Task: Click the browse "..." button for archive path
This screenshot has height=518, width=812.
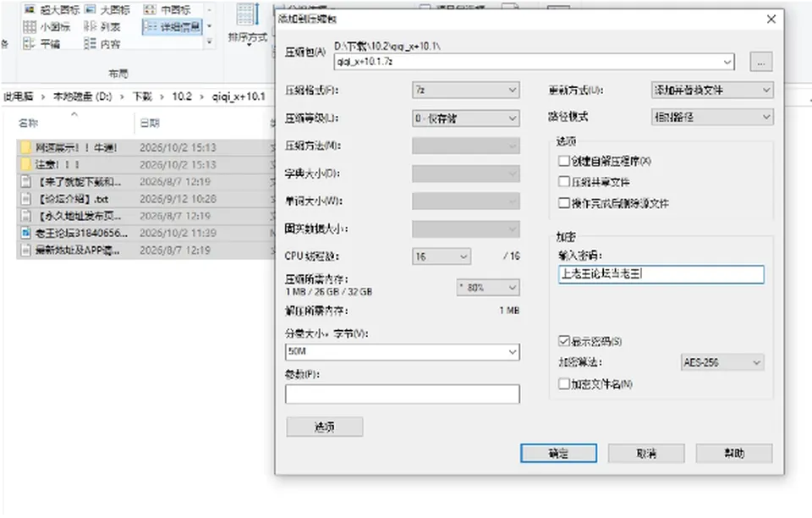Action: (x=761, y=62)
